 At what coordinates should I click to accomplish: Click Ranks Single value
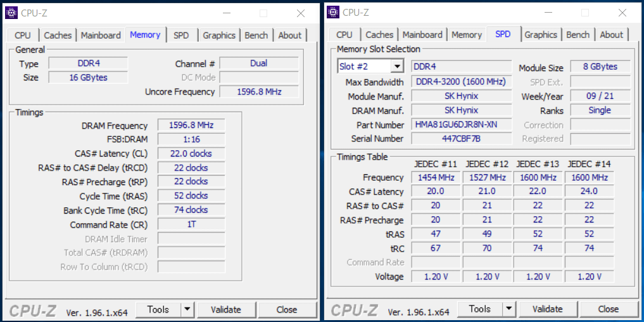[x=600, y=110]
